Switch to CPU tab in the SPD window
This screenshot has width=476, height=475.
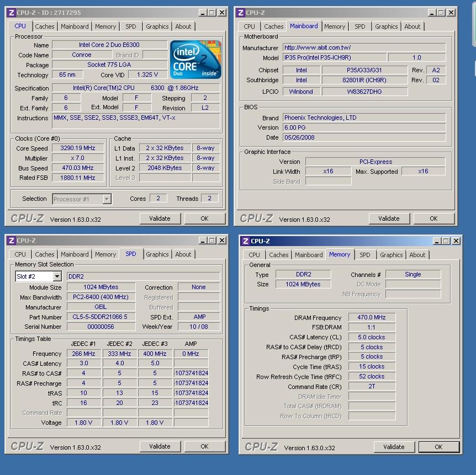point(20,254)
